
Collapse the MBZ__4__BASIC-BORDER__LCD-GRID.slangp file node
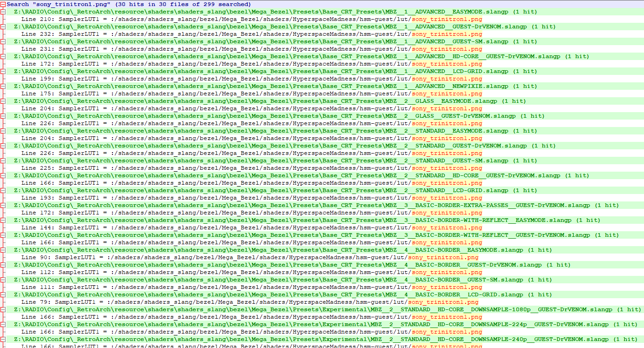pyautogui.click(x=3, y=294)
